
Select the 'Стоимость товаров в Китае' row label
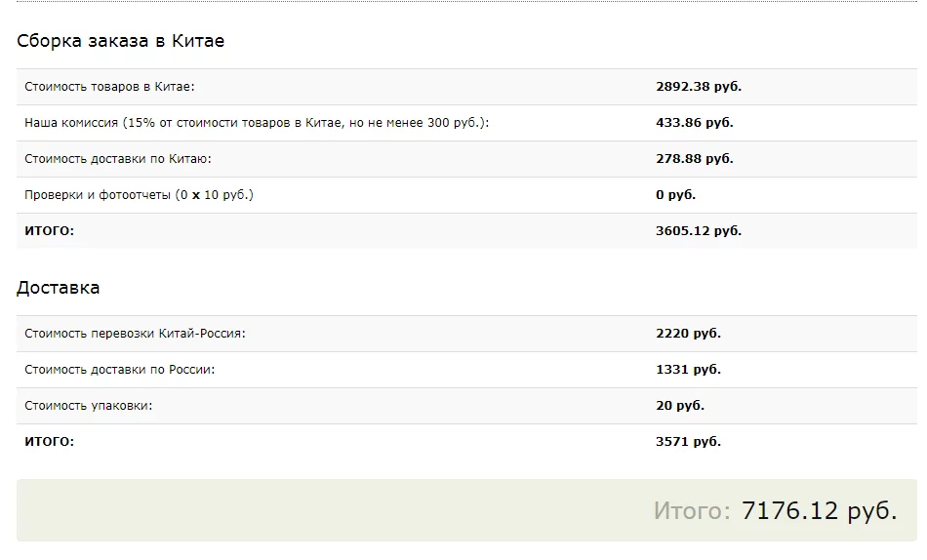click(109, 86)
